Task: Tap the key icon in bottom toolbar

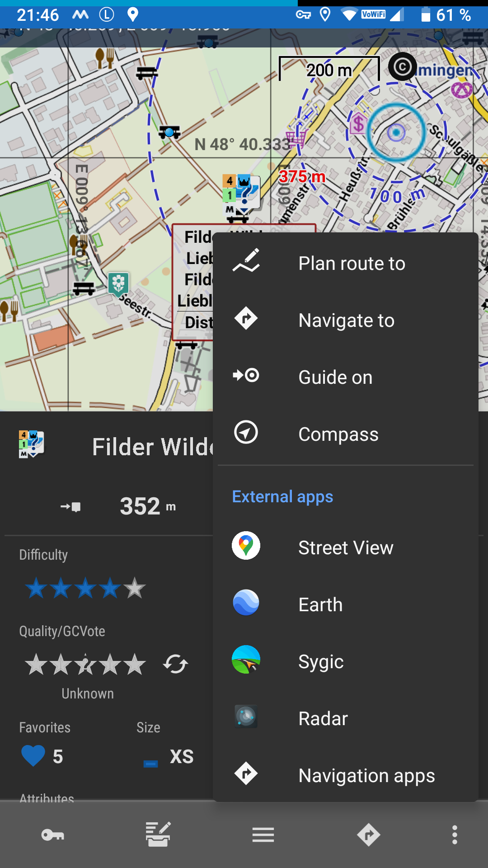Action: click(x=52, y=835)
